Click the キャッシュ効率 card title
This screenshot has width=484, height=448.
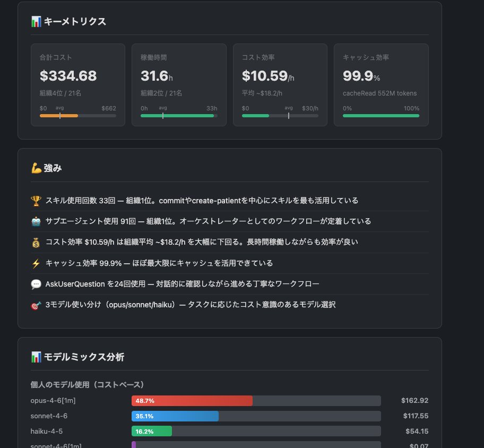(366, 58)
